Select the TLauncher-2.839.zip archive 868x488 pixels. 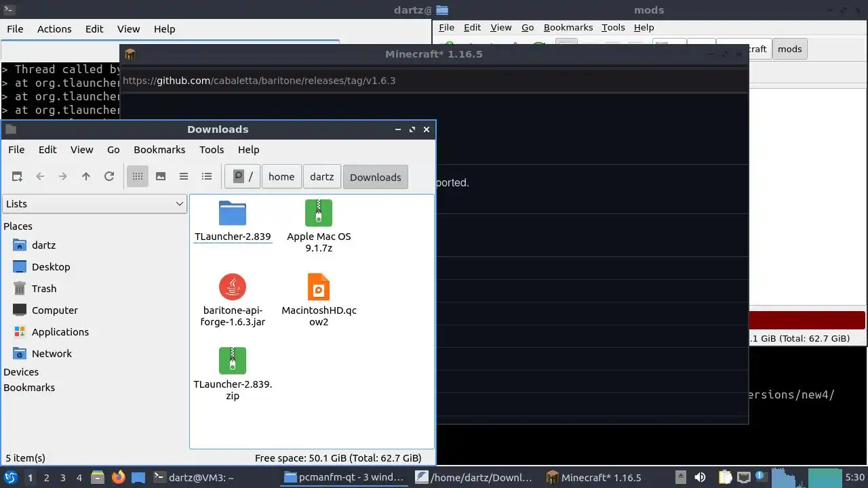pos(233,374)
